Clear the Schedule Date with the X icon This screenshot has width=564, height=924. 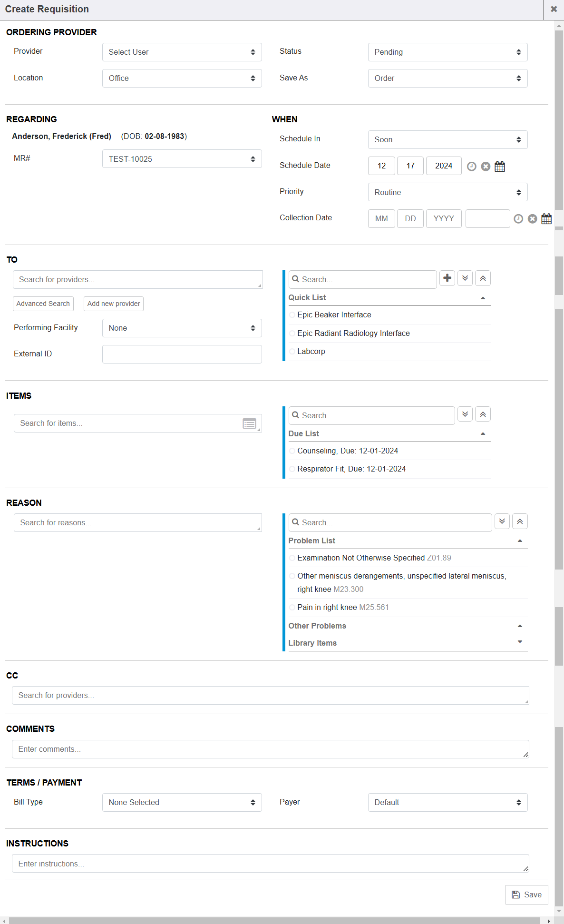(x=485, y=167)
